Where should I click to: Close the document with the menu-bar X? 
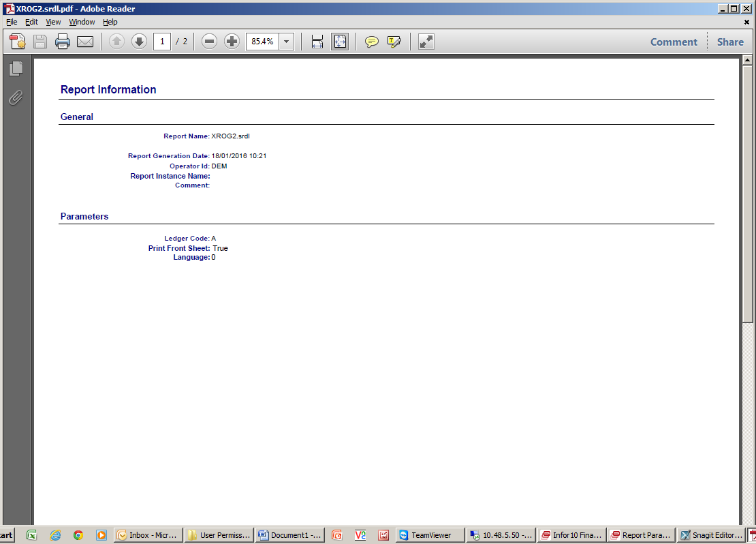pyautogui.click(x=746, y=22)
